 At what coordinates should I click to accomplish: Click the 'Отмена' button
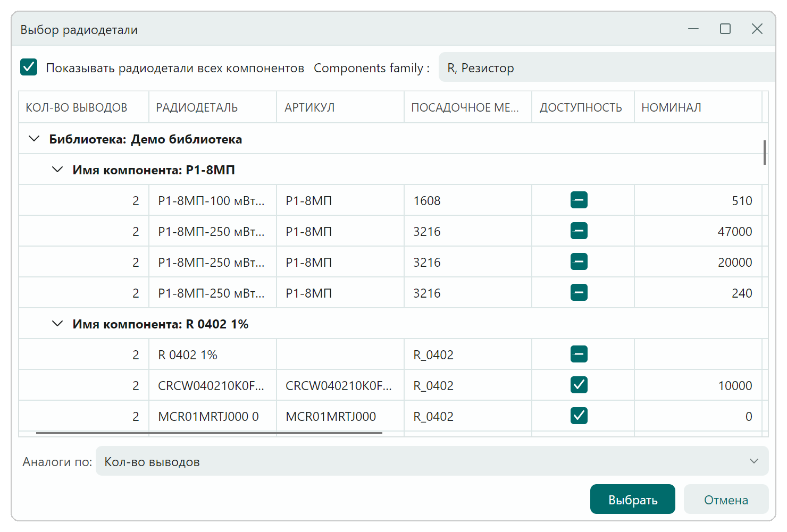coord(726,500)
